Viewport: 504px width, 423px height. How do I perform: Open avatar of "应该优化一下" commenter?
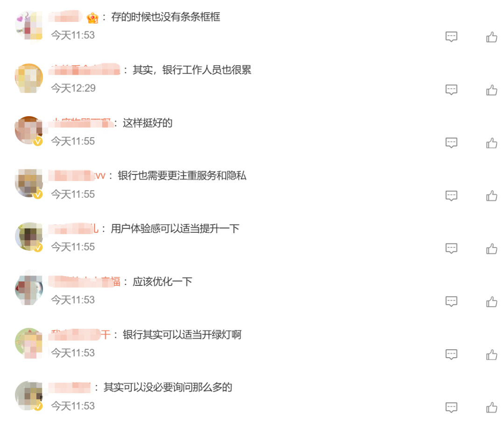point(29,289)
